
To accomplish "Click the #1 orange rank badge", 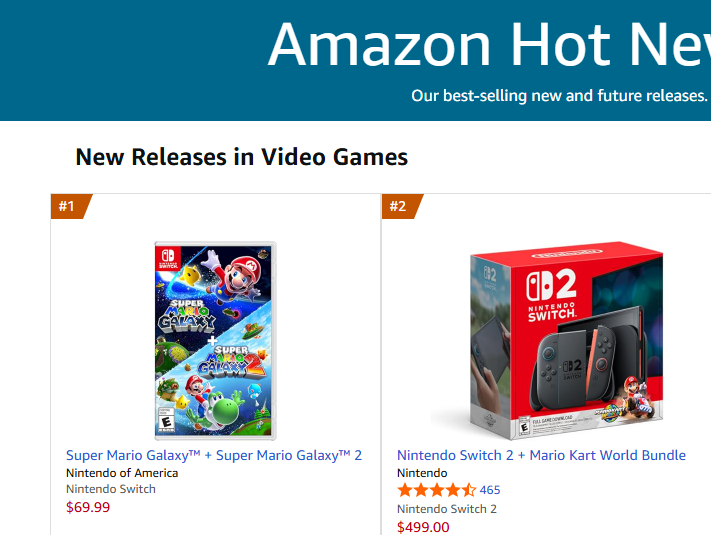I will coord(68,207).
